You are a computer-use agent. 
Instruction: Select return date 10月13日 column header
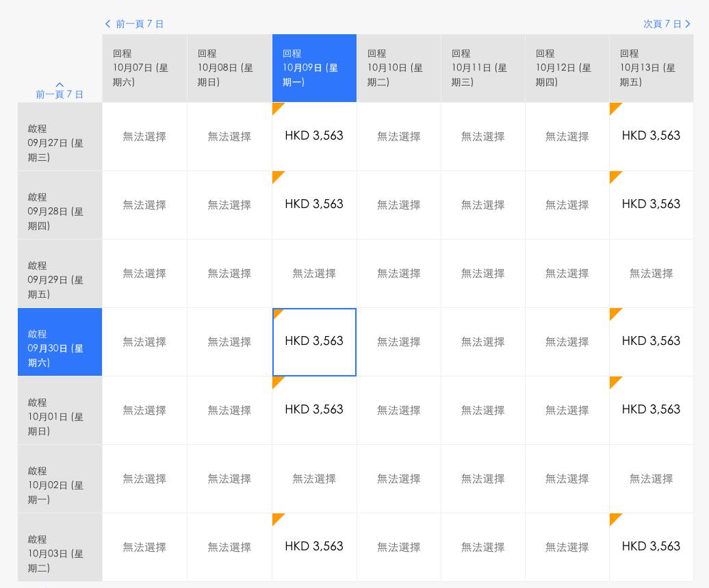[651, 68]
